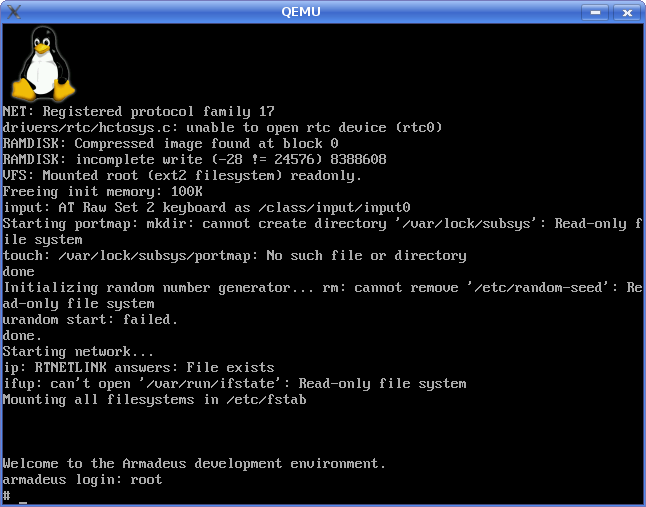Click the Tux penguin boot logo
The width and height of the screenshot is (646, 507).
42,62
